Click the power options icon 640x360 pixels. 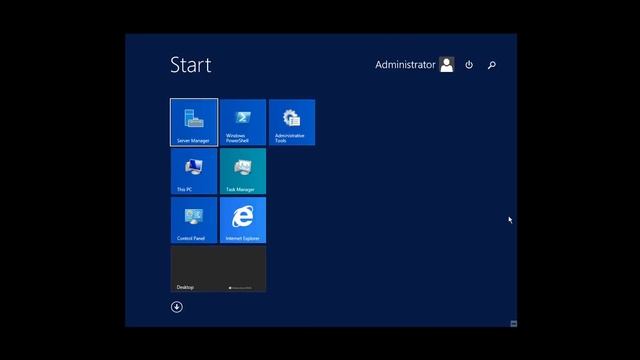pyautogui.click(x=469, y=64)
